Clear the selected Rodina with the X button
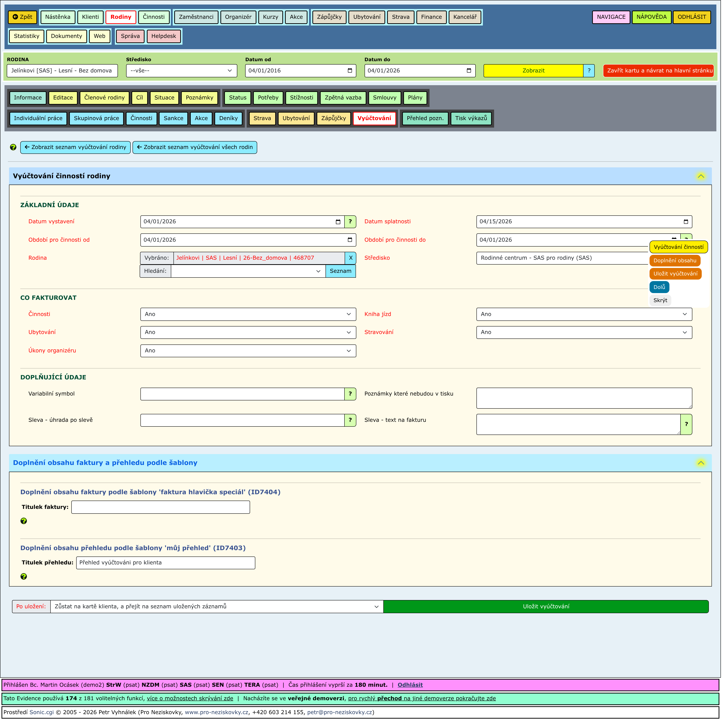722x728 pixels. (351, 258)
